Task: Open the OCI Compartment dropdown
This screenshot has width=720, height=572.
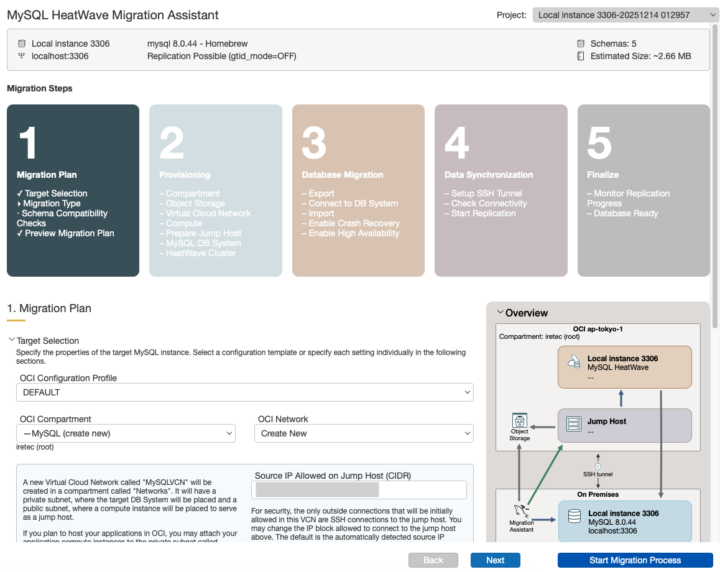Action: pos(127,434)
